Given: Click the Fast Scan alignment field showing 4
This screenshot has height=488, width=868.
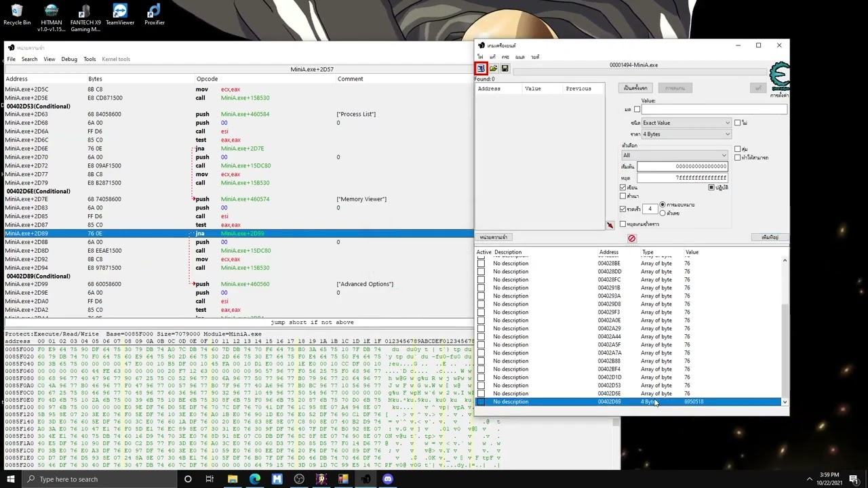Looking at the screenshot, I should [650, 209].
